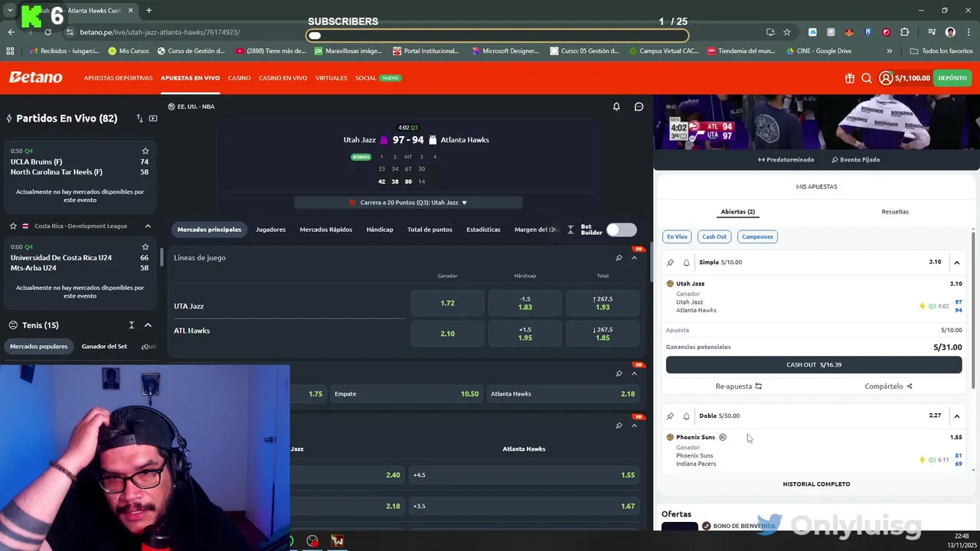Select Atlanta Hawks odds 2.18

[563, 394]
